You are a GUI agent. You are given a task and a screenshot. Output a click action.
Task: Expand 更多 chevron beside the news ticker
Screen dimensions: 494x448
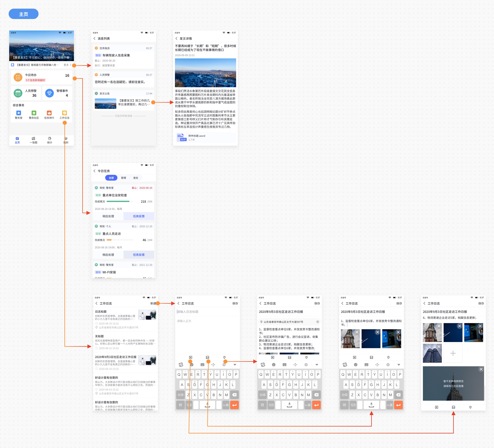(x=70, y=65)
